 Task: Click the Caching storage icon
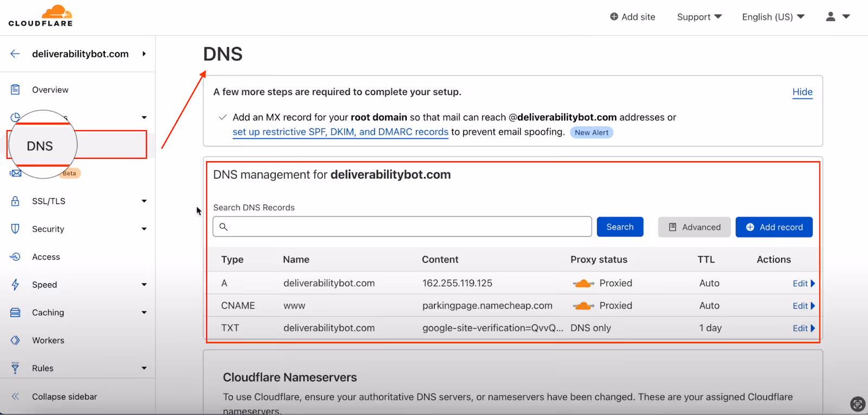coord(15,312)
